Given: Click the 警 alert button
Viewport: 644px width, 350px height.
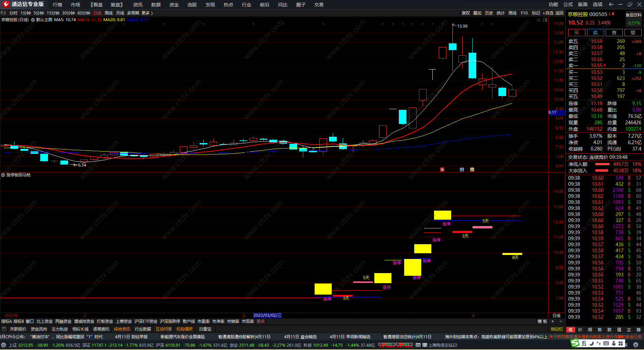Looking at the screenshot, I should 633,33.
